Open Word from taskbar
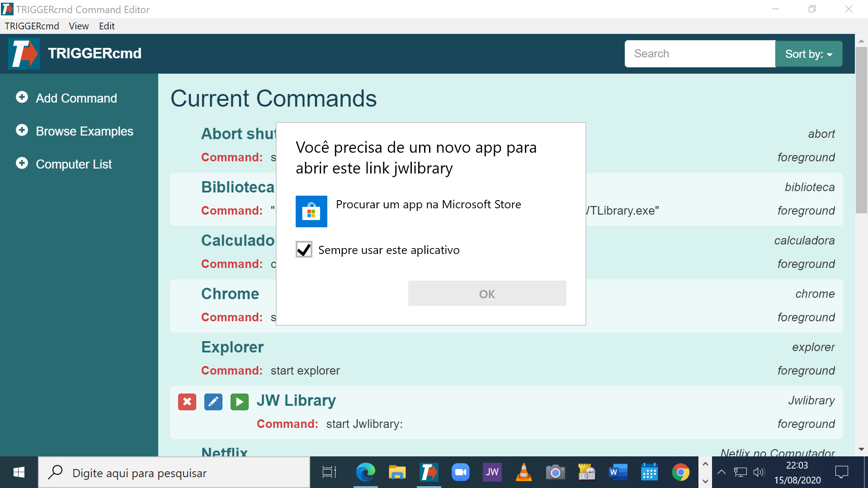Screen dimensions: 868x488 (618, 473)
